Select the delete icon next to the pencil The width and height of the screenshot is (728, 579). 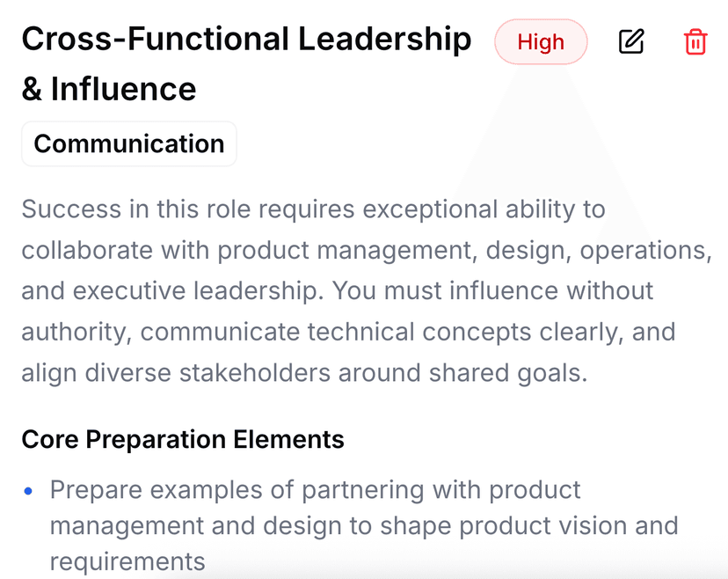coord(695,41)
